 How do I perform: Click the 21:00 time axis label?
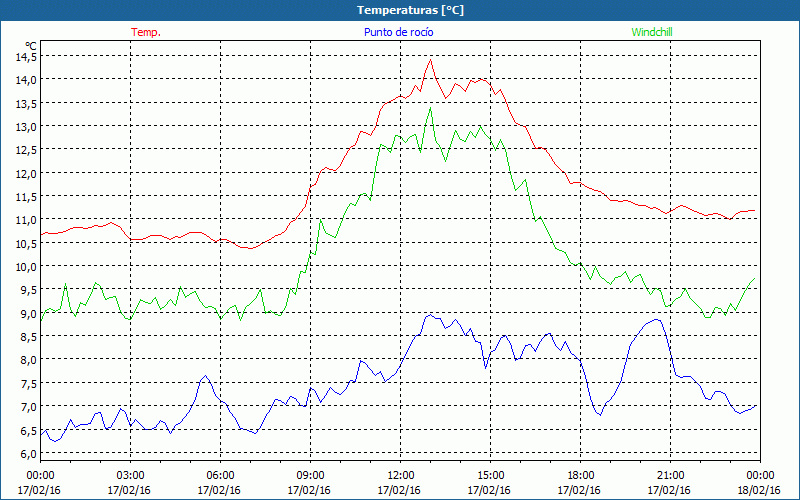[x=669, y=476]
